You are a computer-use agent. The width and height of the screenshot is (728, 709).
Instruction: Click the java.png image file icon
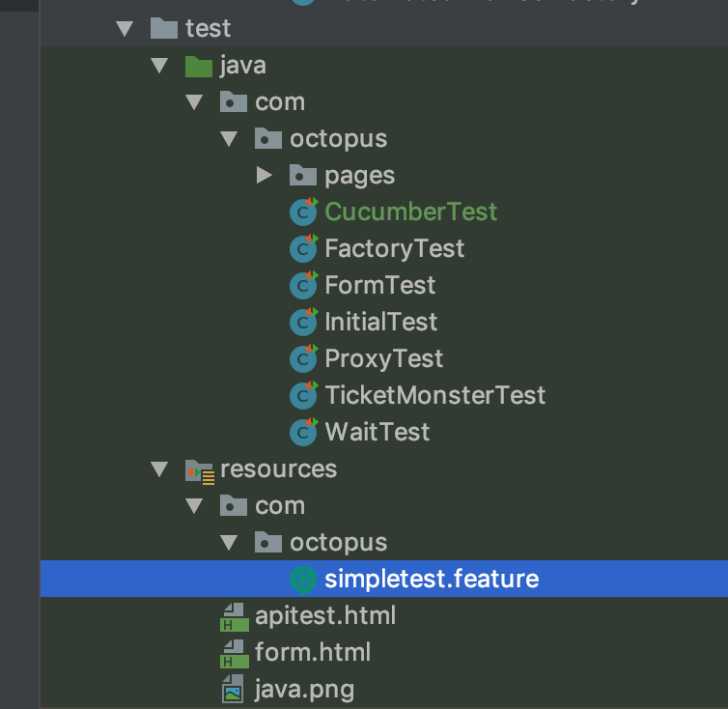pyautogui.click(x=235, y=690)
